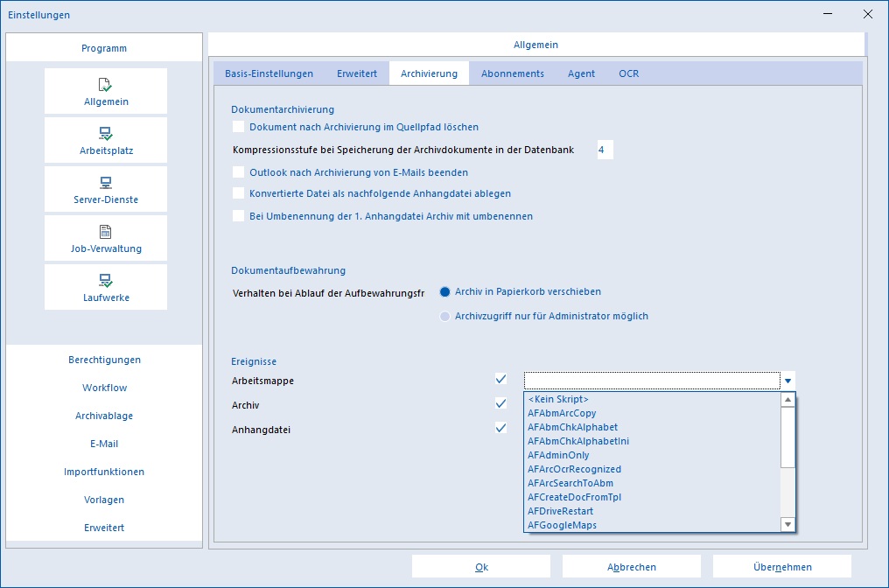This screenshot has height=588, width=889.
Task: Open the Workflow section
Action: 104,388
